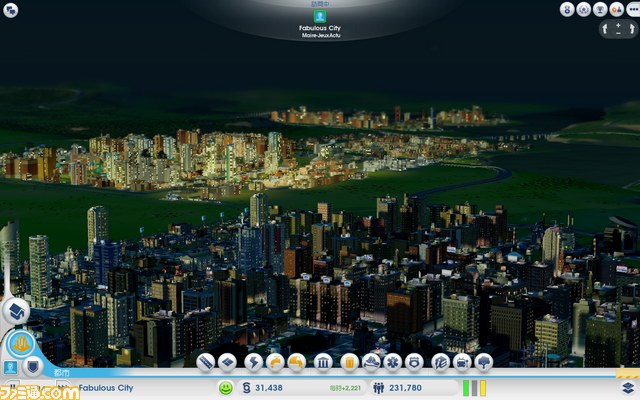Click the yellow industrial demand bar
This screenshot has height=400, width=640.
(483, 388)
